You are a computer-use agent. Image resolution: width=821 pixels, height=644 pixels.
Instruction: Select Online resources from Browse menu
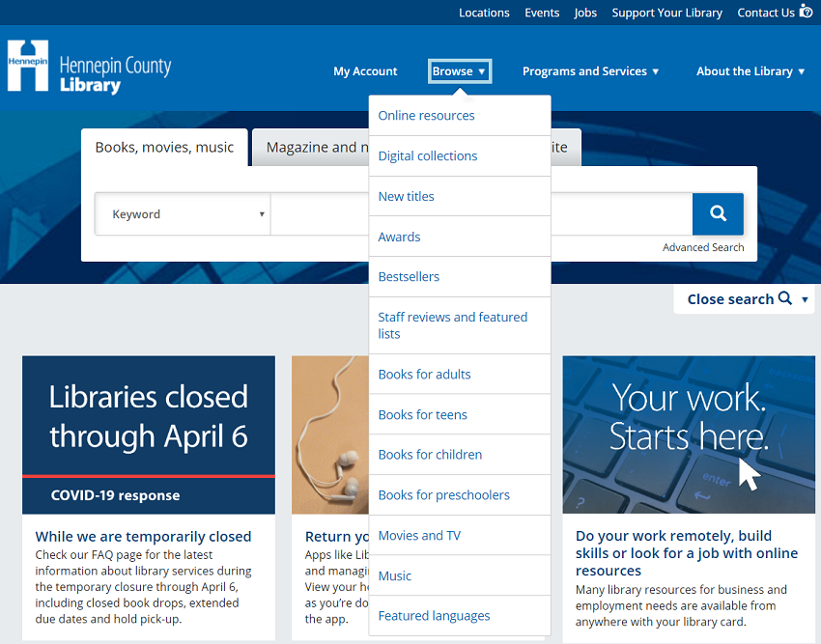click(460, 116)
